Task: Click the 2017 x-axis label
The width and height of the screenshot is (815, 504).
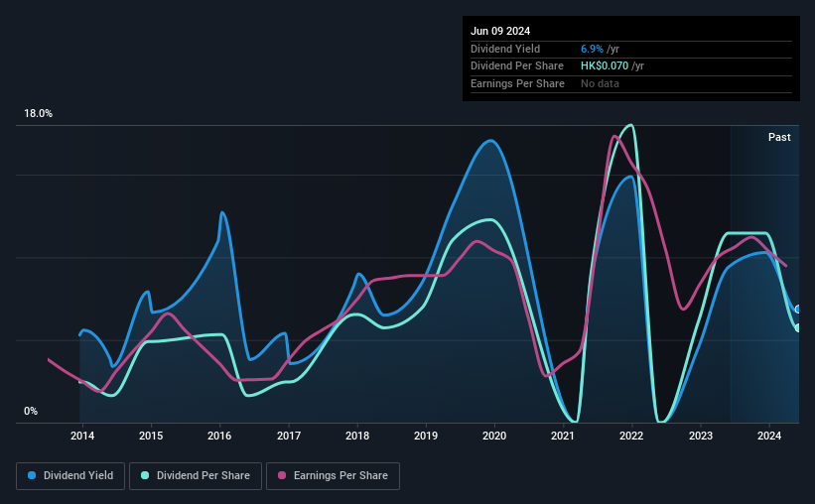Action: click(x=289, y=436)
